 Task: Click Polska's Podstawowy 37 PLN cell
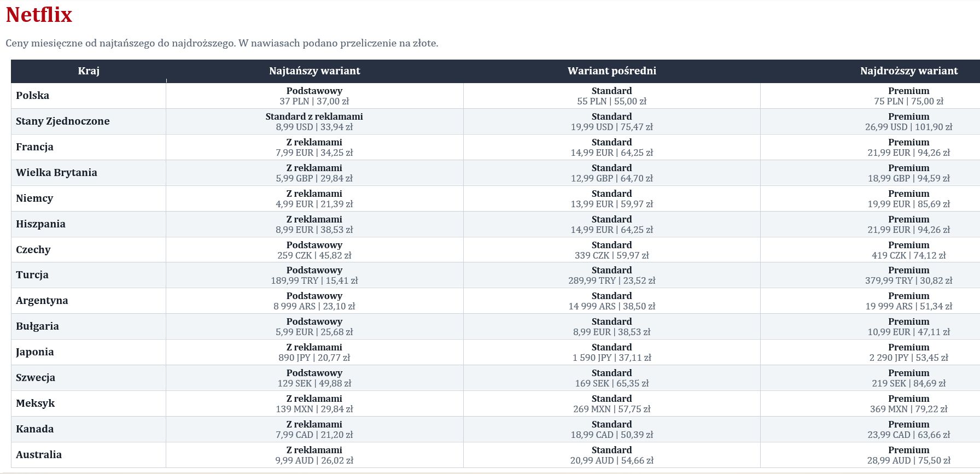(x=314, y=96)
